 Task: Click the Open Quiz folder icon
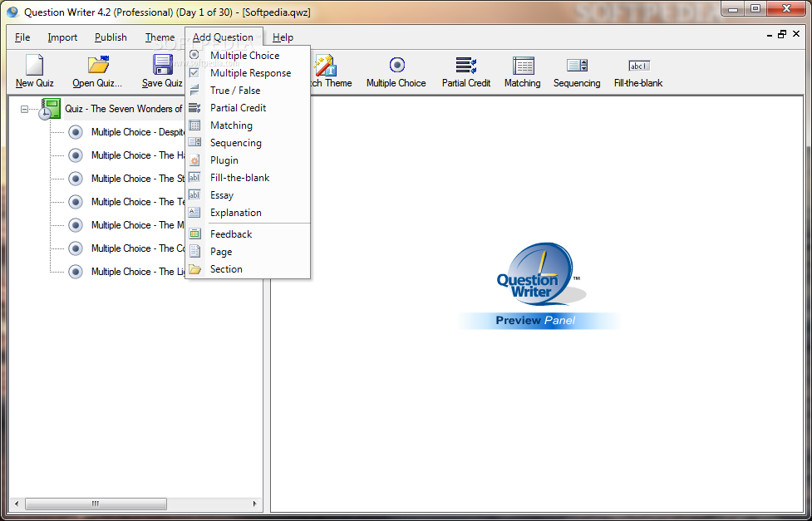click(98, 65)
